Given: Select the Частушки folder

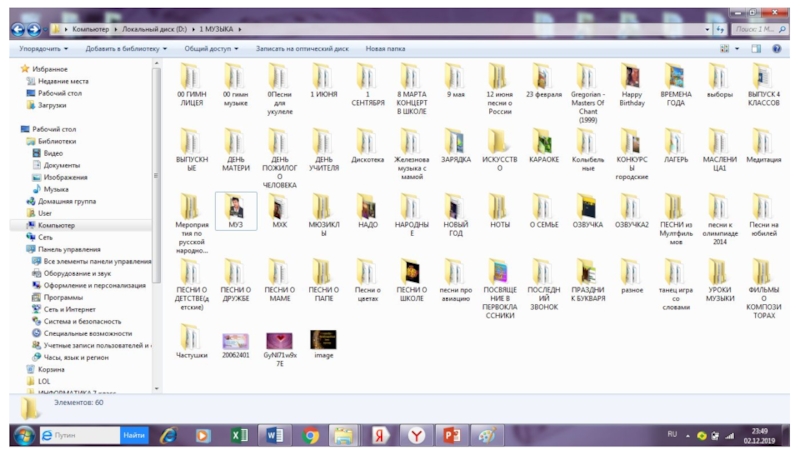Looking at the screenshot, I should click(191, 341).
